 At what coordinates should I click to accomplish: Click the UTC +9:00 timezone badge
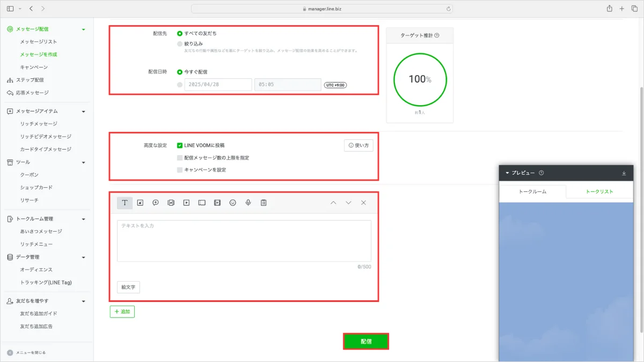[335, 85]
